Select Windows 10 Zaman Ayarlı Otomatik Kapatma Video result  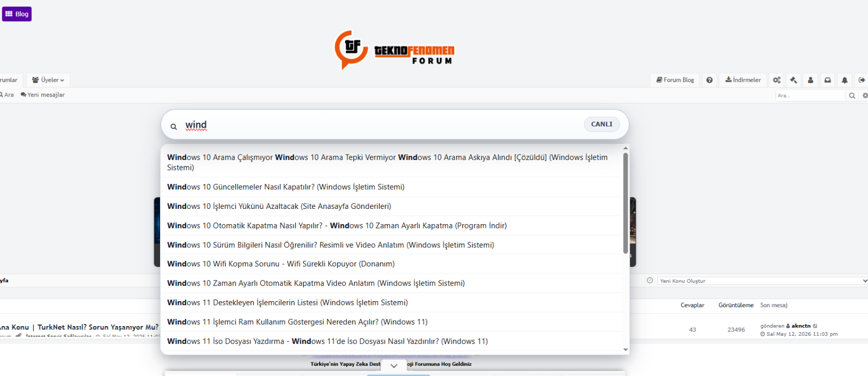[x=391, y=283]
